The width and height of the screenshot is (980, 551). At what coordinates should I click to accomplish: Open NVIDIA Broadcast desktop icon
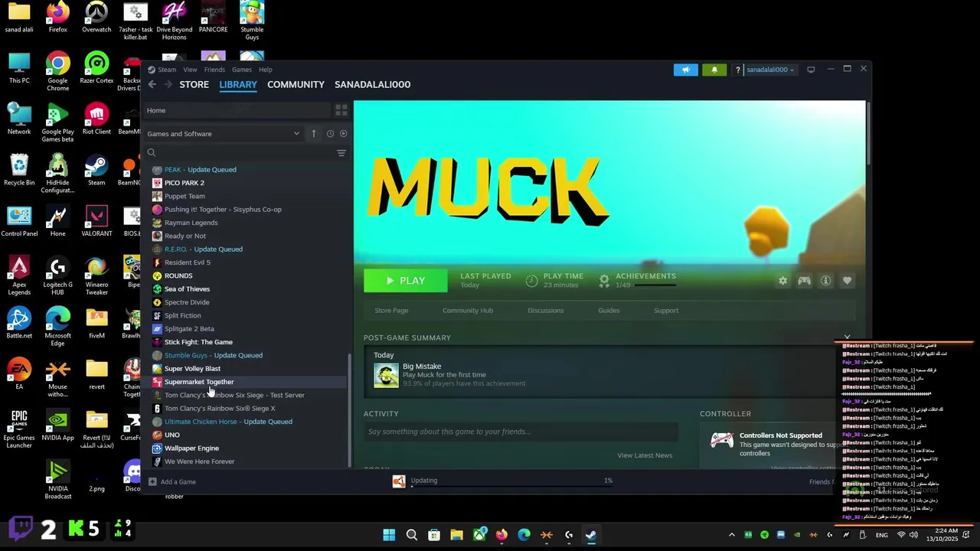[x=57, y=480]
